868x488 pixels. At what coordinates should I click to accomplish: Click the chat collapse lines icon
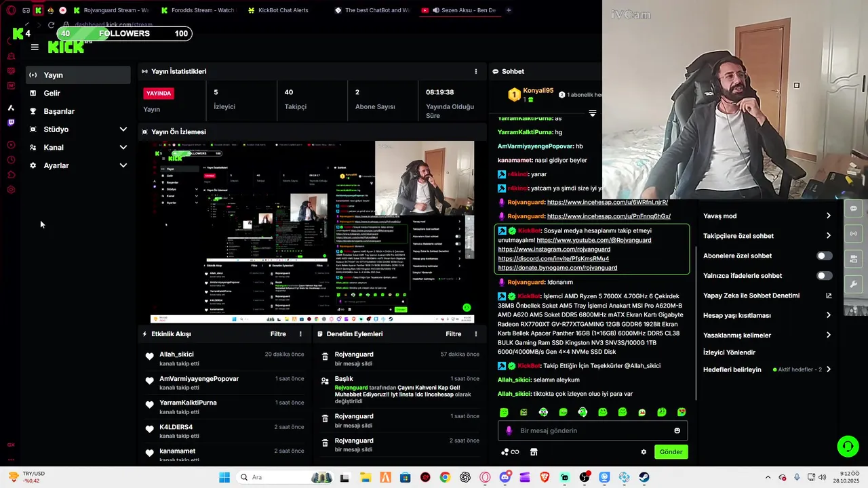592,113
